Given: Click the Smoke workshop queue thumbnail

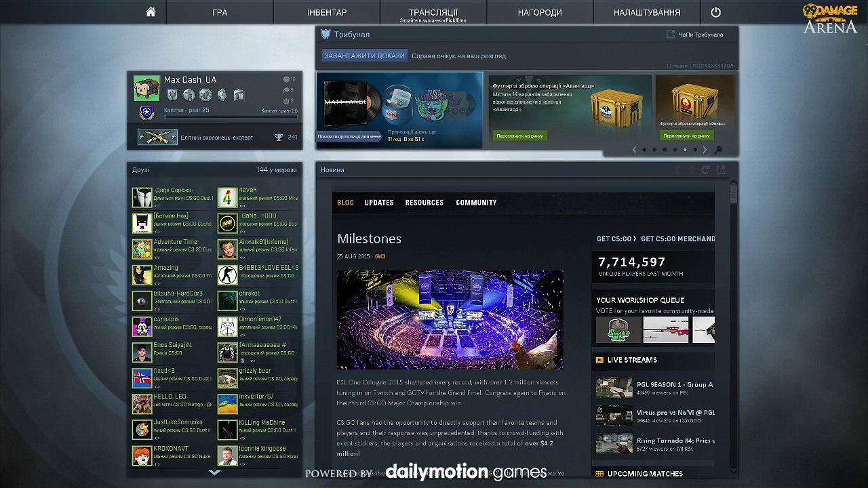Looking at the screenshot, I should [x=618, y=330].
